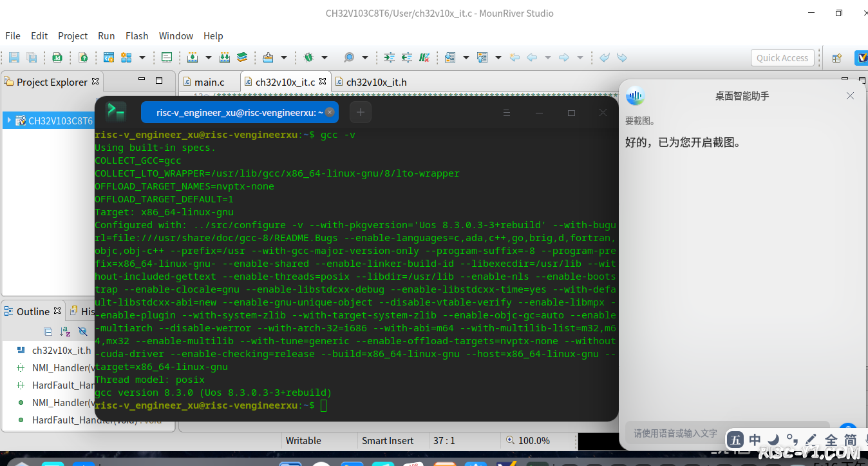Close the Project Explorer view
Screen dimensions: 868x466
pos(95,81)
